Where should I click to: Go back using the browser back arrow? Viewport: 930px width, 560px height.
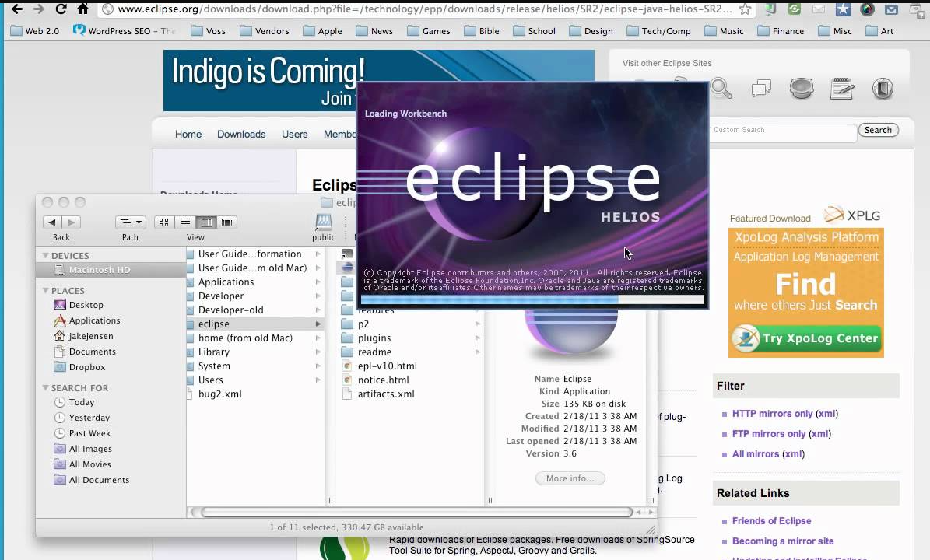click(x=17, y=9)
